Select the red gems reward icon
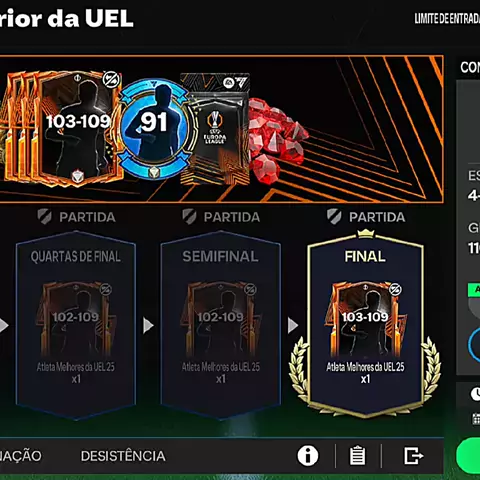 click(277, 140)
